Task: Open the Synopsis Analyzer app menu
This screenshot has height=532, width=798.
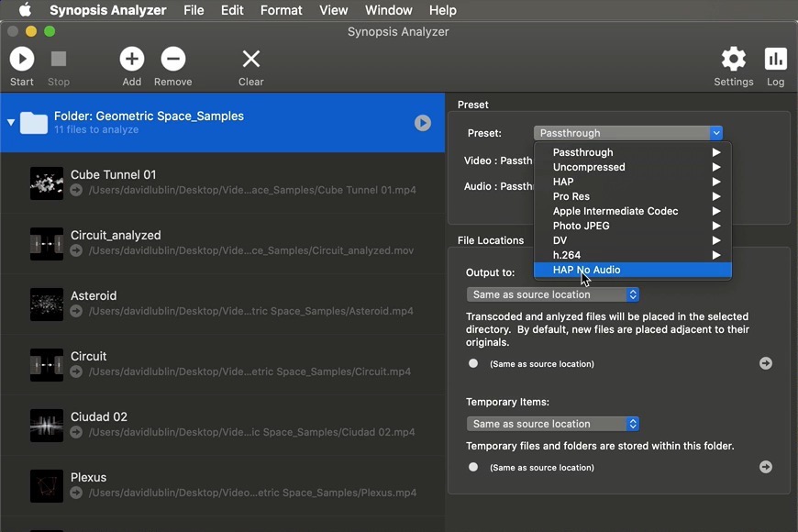Action: point(108,10)
